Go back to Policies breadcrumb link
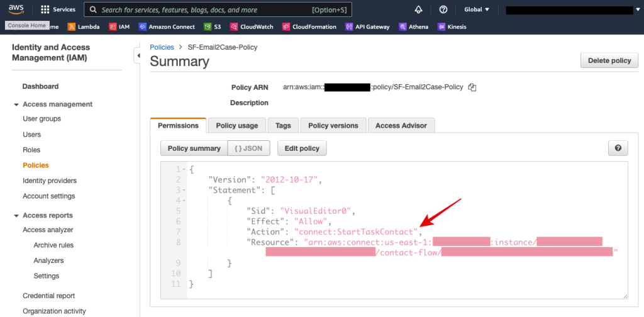The width and height of the screenshot is (644, 317). coord(162,47)
